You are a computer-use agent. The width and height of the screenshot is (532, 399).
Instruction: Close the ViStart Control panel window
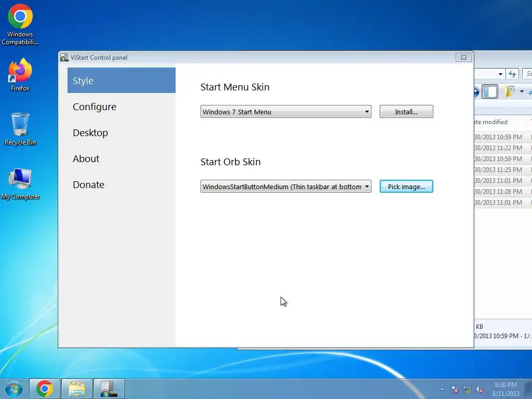coord(463,57)
